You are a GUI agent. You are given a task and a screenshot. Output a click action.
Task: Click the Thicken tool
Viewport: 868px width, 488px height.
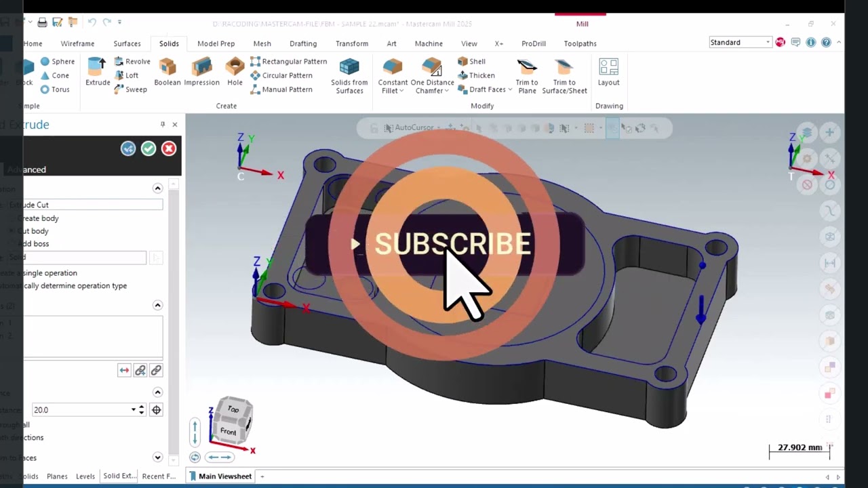tap(476, 75)
